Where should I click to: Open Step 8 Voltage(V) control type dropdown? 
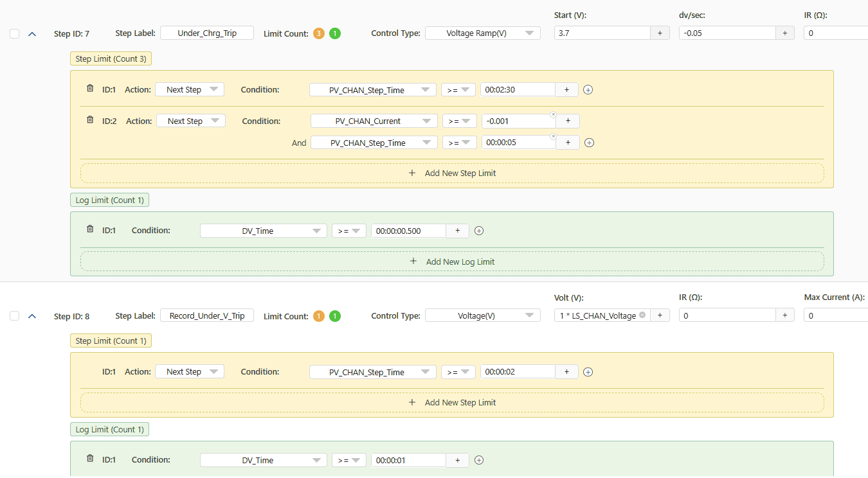click(482, 315)
